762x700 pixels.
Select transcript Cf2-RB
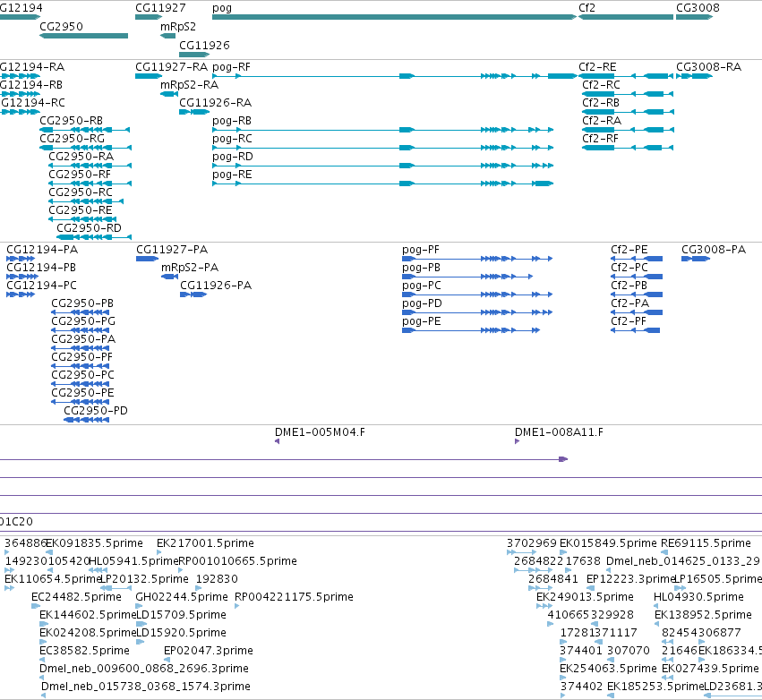(628, 112)
